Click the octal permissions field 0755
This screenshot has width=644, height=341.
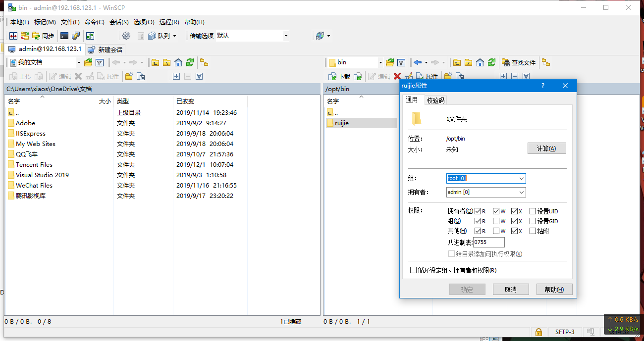point(488,242)
